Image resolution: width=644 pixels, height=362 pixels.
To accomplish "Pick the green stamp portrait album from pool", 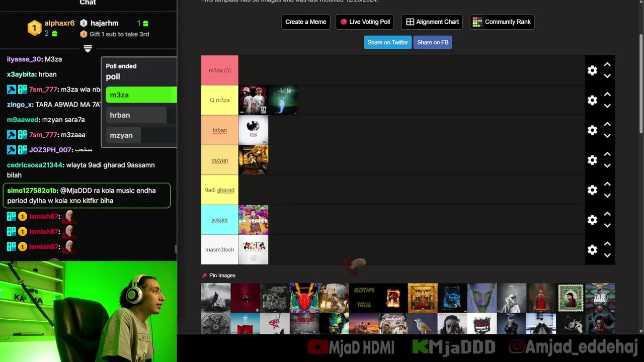I will pos(571,298).
